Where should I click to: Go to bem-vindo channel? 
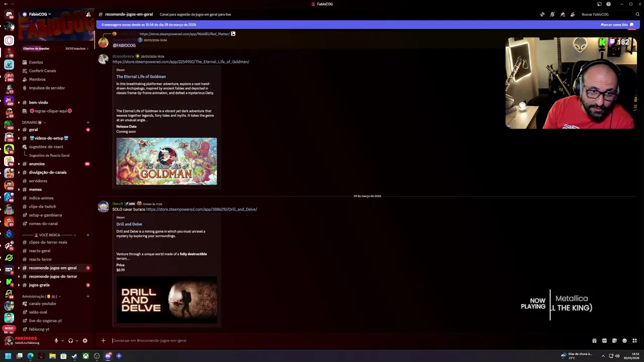click(38, 103)
